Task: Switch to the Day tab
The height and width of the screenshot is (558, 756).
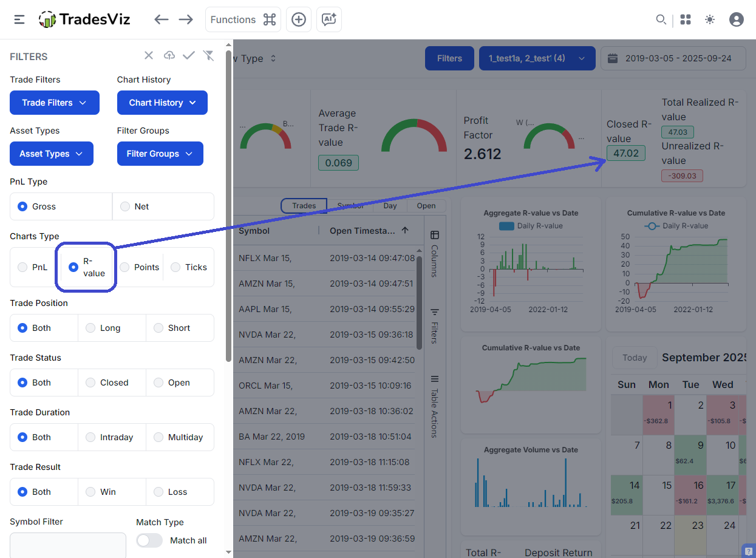Action: [390, 206]
